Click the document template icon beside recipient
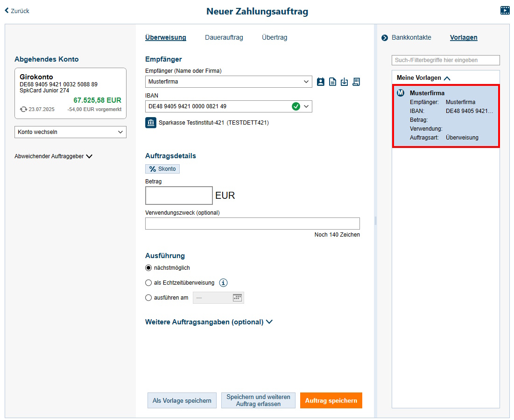 pyautogui.click(x=332, y=82)
